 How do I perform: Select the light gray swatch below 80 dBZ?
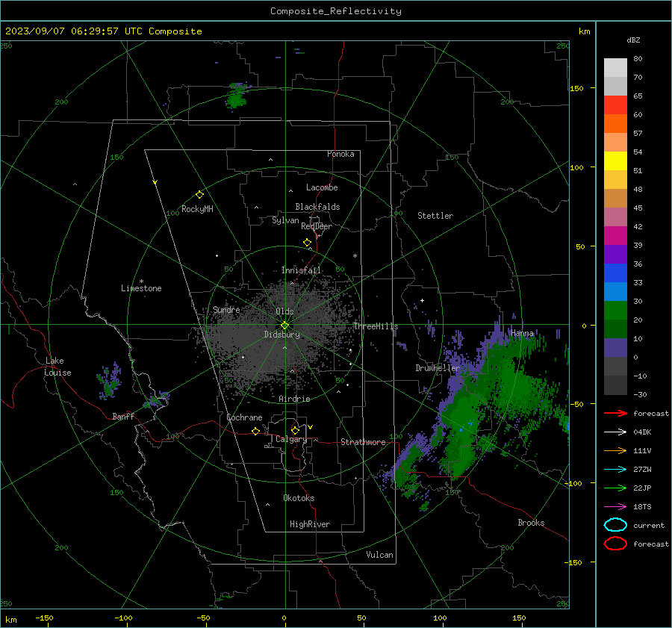click(x=615, y=68)
